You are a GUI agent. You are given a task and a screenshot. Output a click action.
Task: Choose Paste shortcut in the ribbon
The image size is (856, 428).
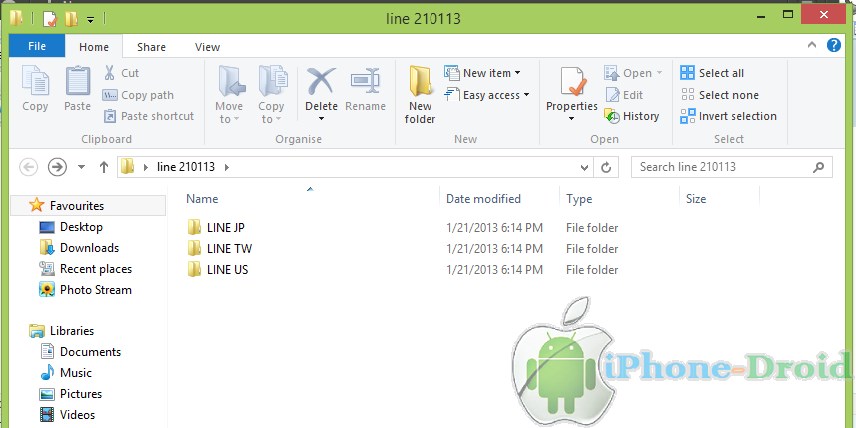coord(148,116)
